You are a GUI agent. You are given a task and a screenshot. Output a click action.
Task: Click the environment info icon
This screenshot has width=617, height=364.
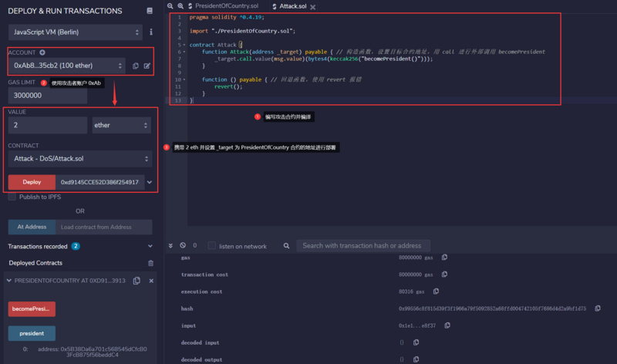pos(151,32)
